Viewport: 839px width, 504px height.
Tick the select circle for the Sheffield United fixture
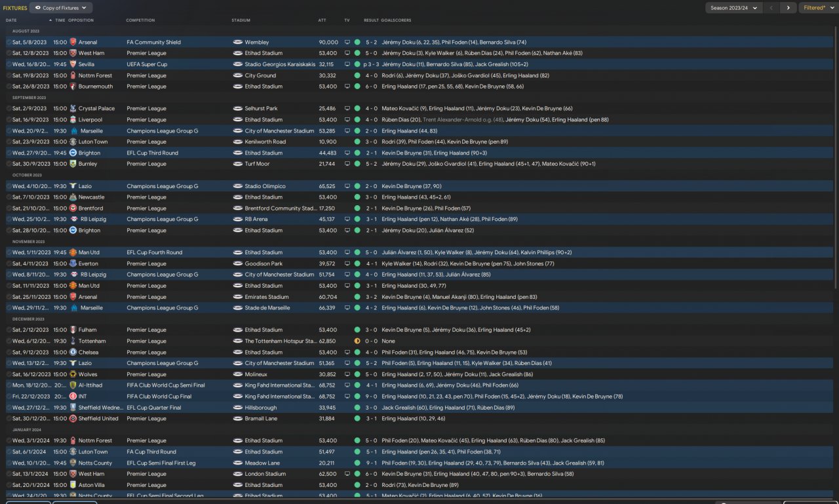(9, 418)
